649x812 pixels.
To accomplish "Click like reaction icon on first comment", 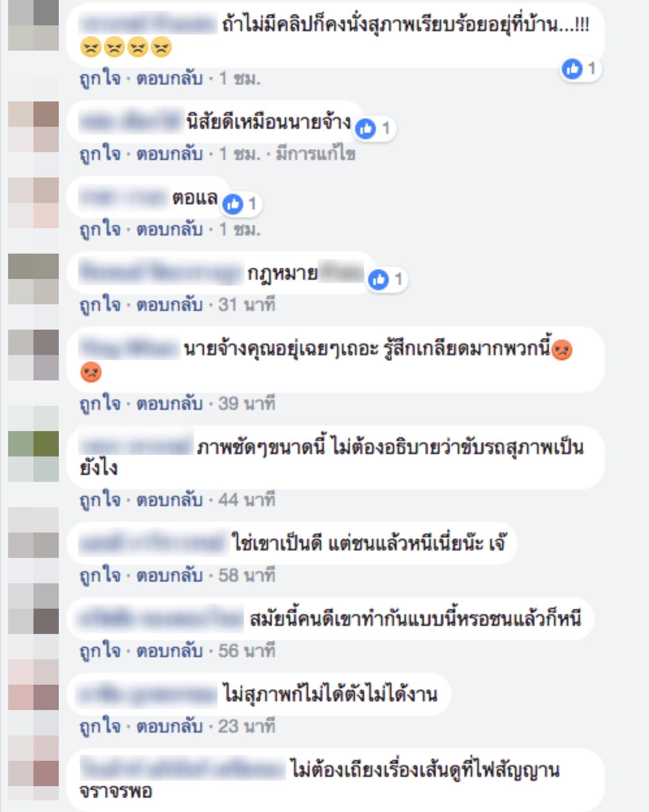I will point(572,68).
